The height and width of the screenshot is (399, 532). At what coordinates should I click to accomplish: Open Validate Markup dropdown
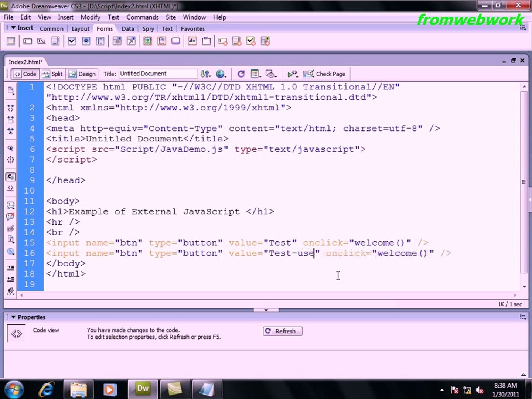coord(293,74)
